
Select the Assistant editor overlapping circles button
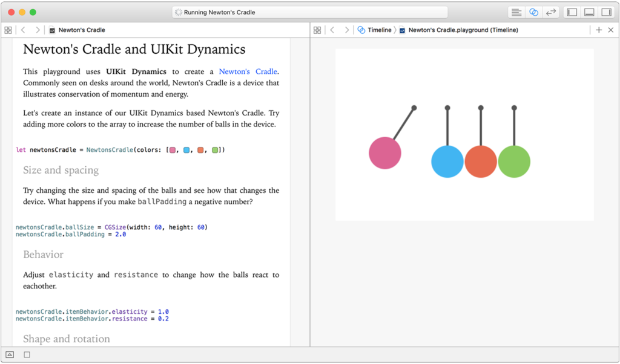coord(533,12)
